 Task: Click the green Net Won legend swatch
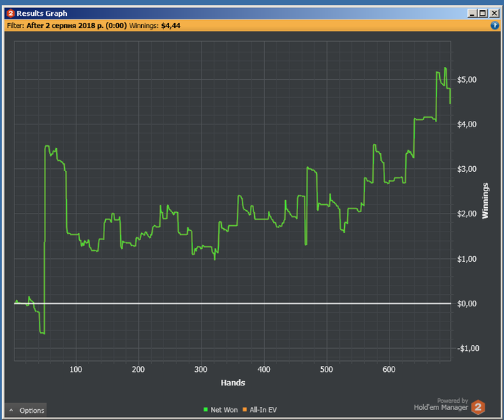point(206,409)
